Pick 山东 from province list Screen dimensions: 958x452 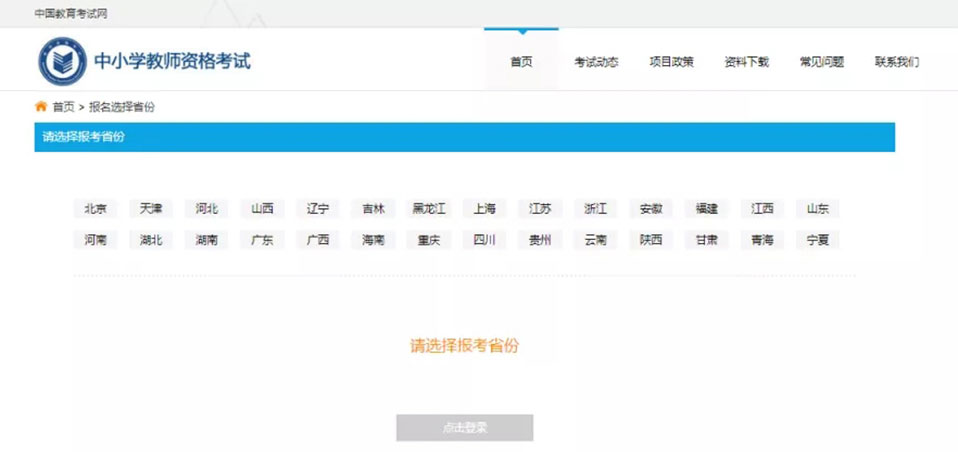pos(818,209)
